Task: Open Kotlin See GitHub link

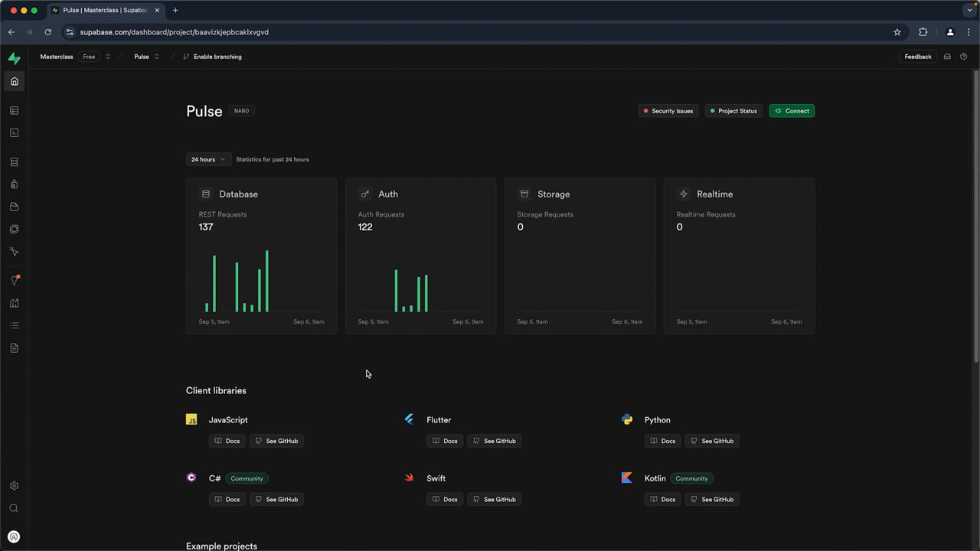Action: (712, 499)
